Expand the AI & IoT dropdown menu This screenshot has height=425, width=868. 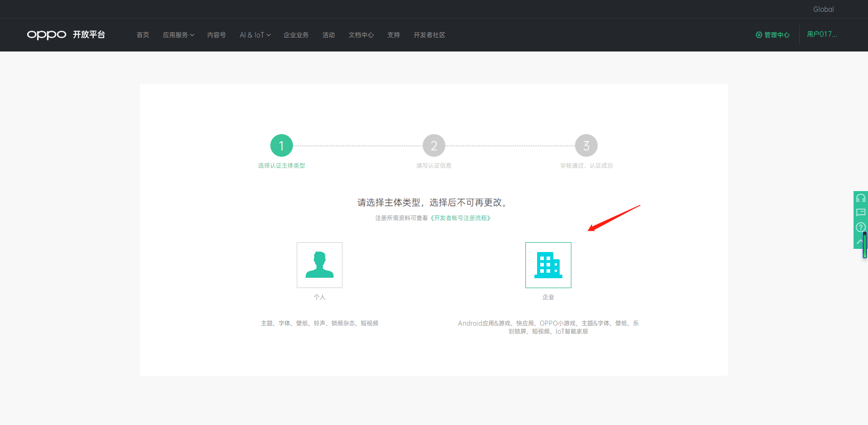[255, 35]
